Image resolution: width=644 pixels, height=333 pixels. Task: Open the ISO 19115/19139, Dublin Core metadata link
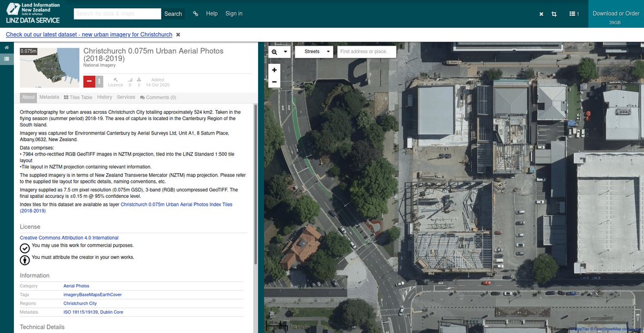click(93, 312)
